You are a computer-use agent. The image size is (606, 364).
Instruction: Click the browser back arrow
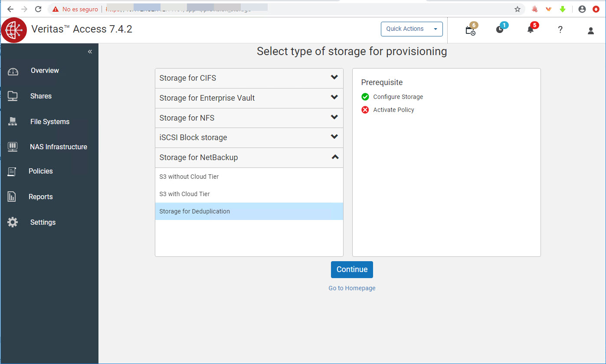point(10,9)
